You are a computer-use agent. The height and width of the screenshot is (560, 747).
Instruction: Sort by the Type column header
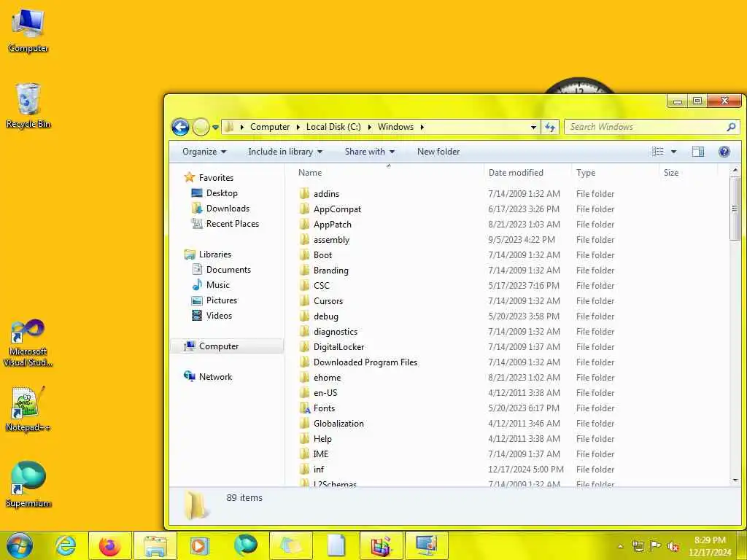click(586, 173)
